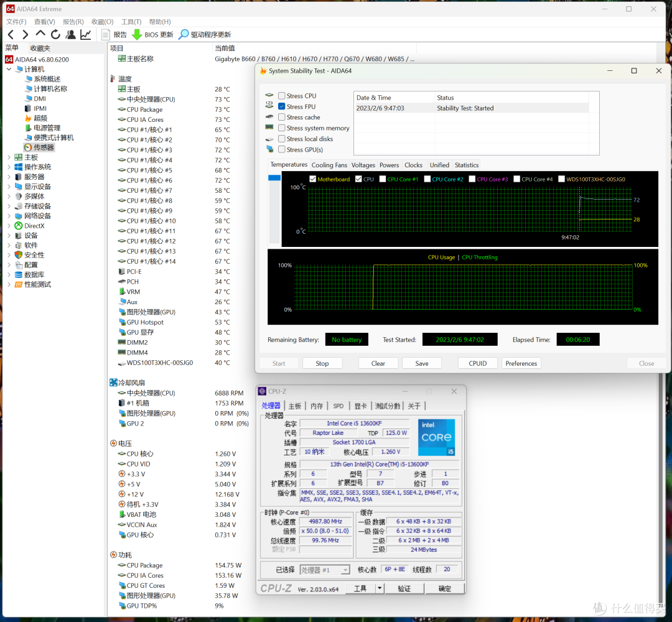Open the CPU-Z 工具 dropdown arrow
This screenshot has width=672, height=622.
[x=380, y=588]
